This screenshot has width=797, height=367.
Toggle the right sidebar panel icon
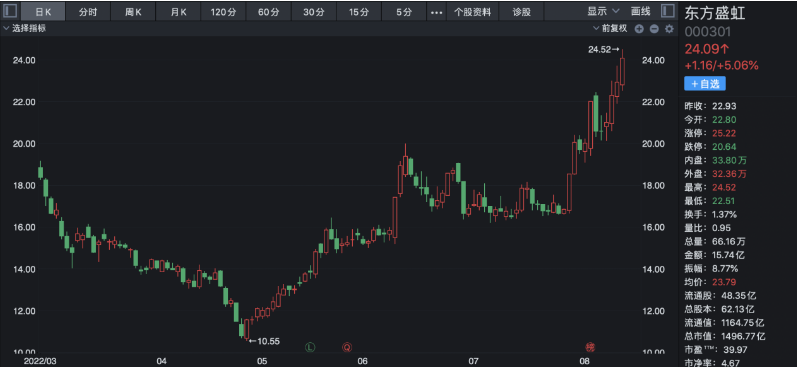tap(667, 11)
